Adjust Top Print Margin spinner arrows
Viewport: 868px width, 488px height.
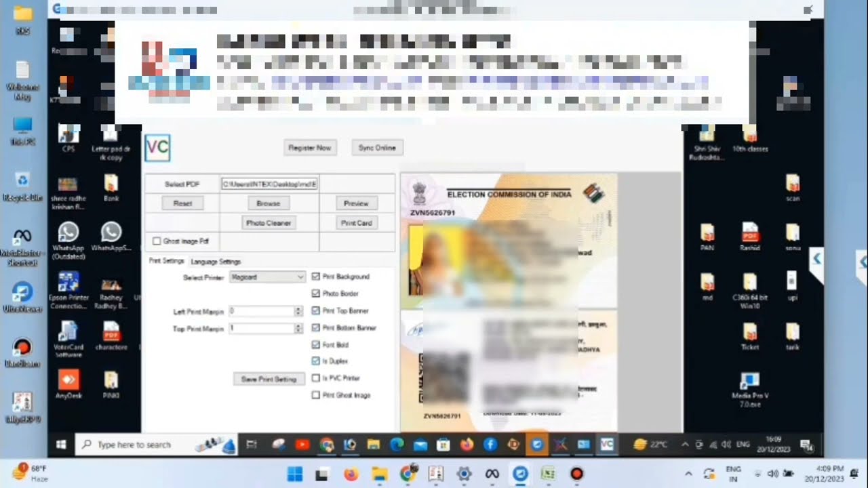click(x=298, y=328)
